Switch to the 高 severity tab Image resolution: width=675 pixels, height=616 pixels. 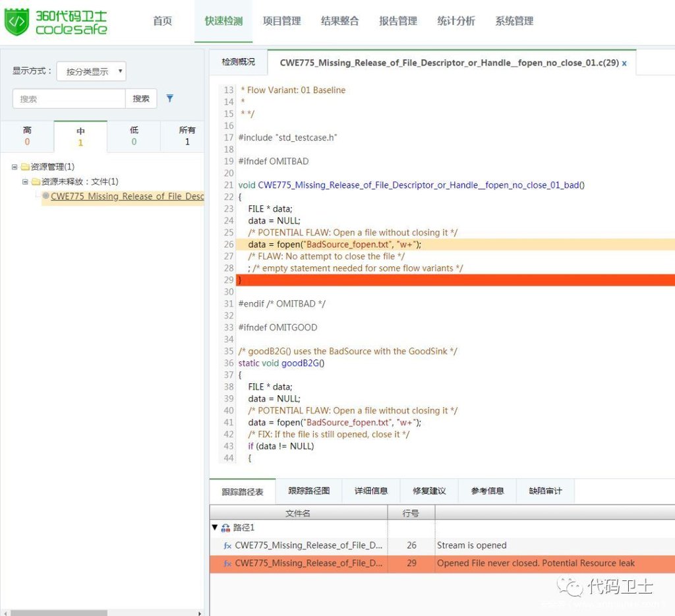pyautogui.click(x=27, y=136)
